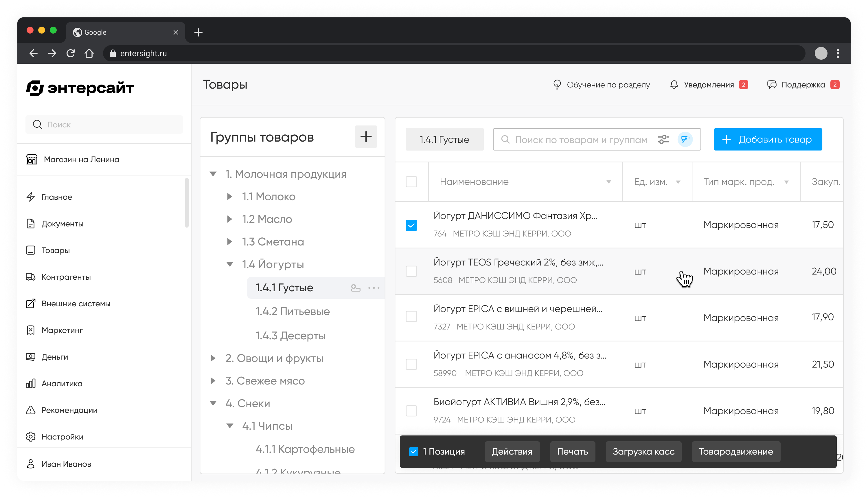The width and height of the screenshot is (868, 498).
Task: Collapse the 4. Снеки group
Action: point(213,403)
